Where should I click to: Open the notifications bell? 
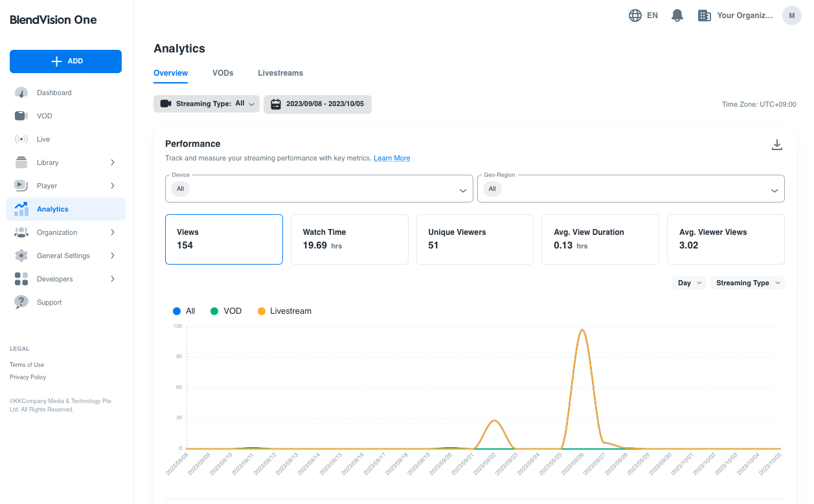tap(677, 16)
